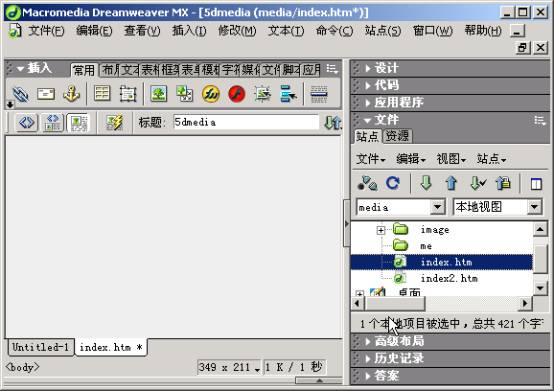Insert a Named Anchor using anchor icon
The image size is (554, 391).
click(x=72, y=94)
